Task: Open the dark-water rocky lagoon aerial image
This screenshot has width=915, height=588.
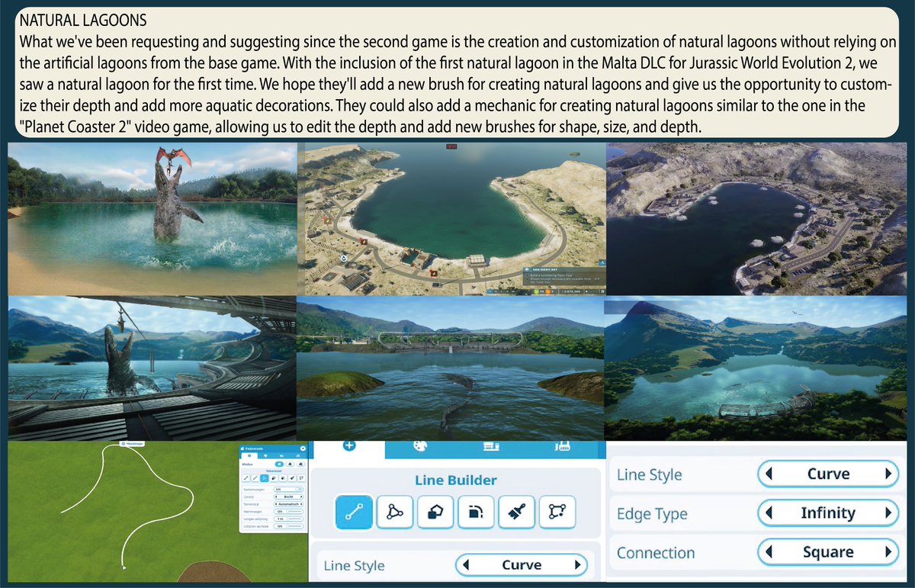Action: (757, 219)
